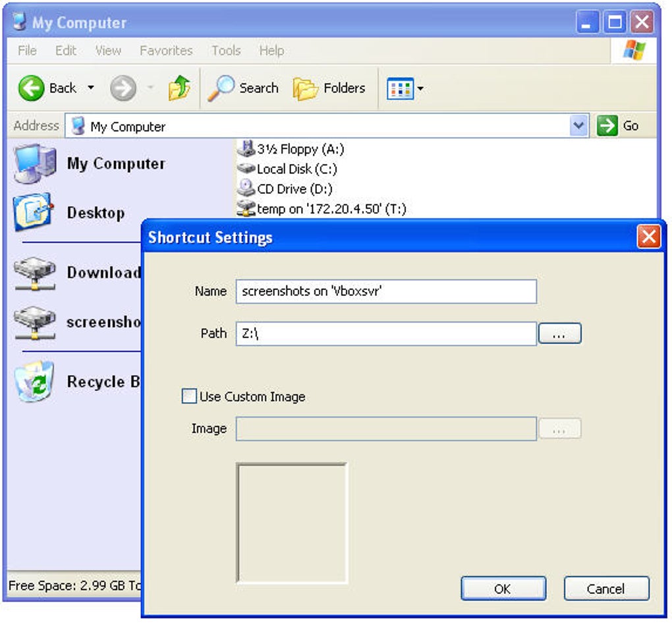Enable the Use Custom Image checkbox

(x=189, y=396)
